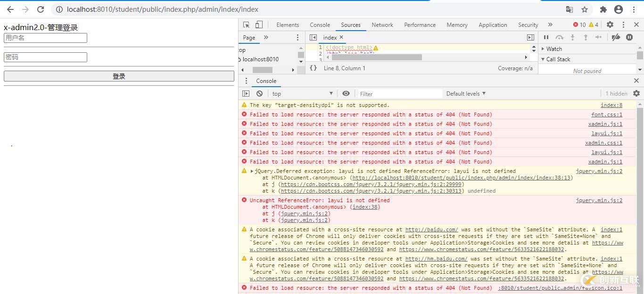Toggle pause on exceptions

click(629, 37)
